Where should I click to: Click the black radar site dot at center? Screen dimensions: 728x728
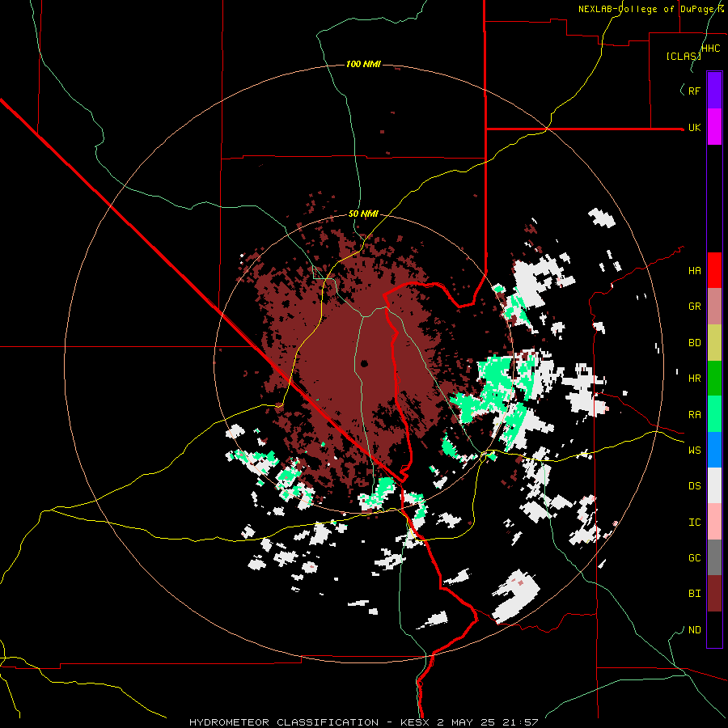364,363
